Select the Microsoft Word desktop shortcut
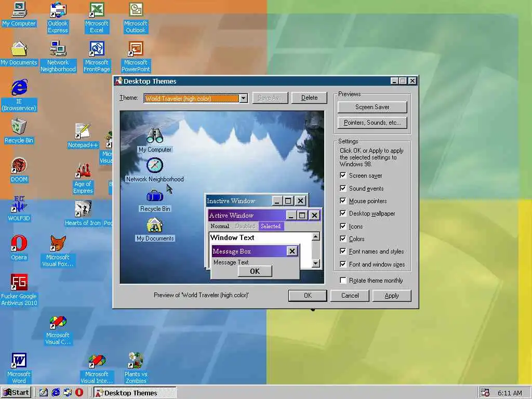Viewport: 532px width, 399px height. point(19,368)
